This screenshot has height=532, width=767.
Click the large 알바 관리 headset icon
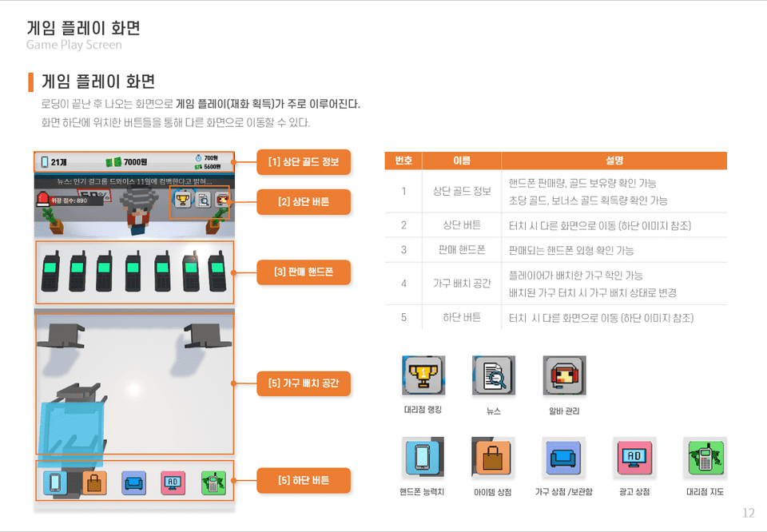click(565, 375)
